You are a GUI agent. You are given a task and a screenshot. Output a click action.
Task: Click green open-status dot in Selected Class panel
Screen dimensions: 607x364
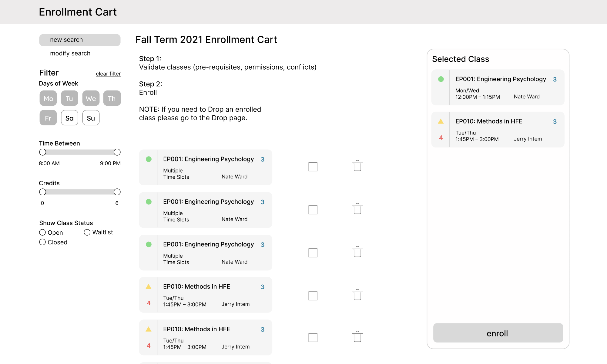point(441,79)
